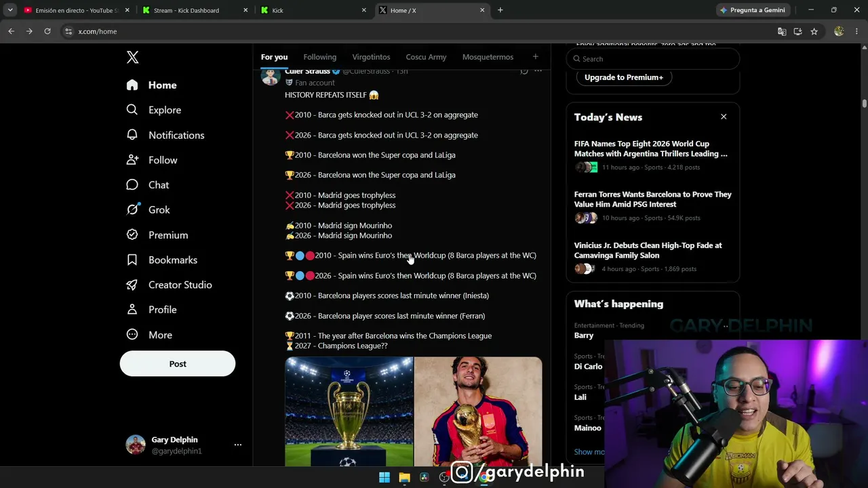Open the tab search dropdown in Chrome
Image resolution: width=868 pixels, height=488 pixels.
click(x=10, y=10)
